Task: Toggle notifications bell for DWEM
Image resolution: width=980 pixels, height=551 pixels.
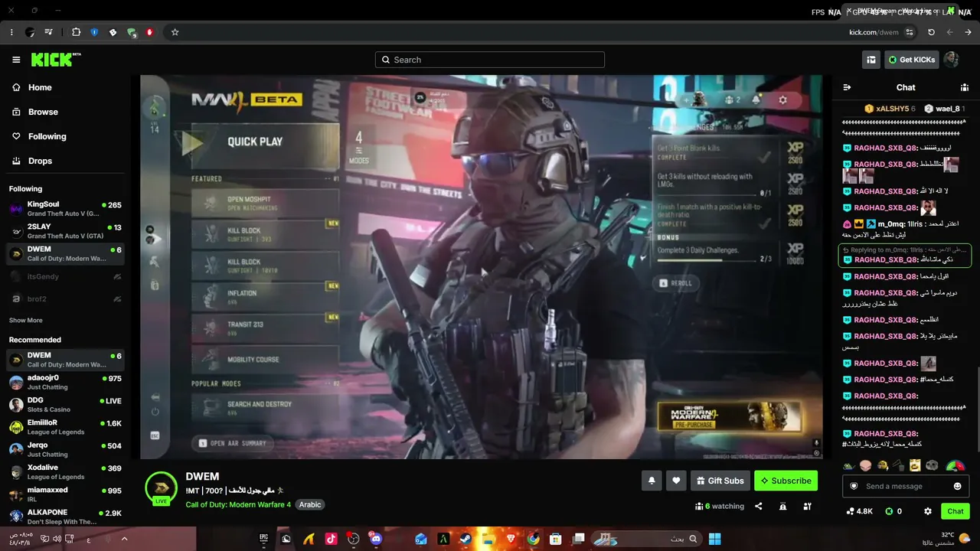Action: [x=652, y=481]
